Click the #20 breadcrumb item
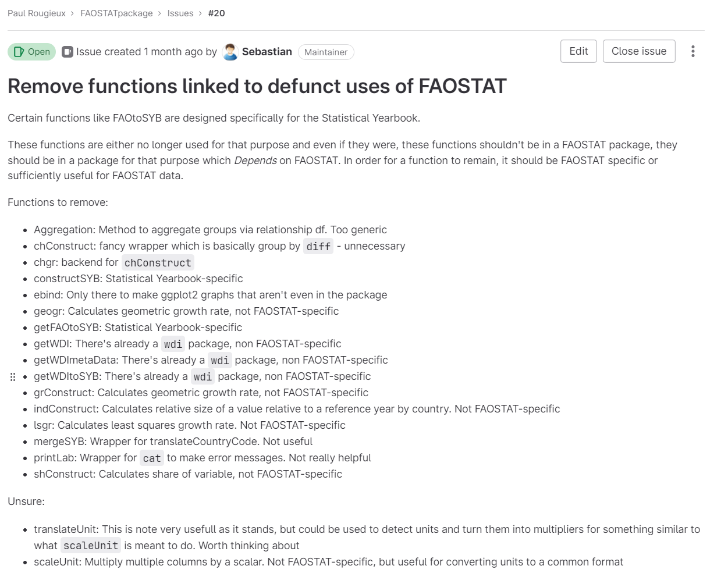728x580 pixels. [216, 13]
